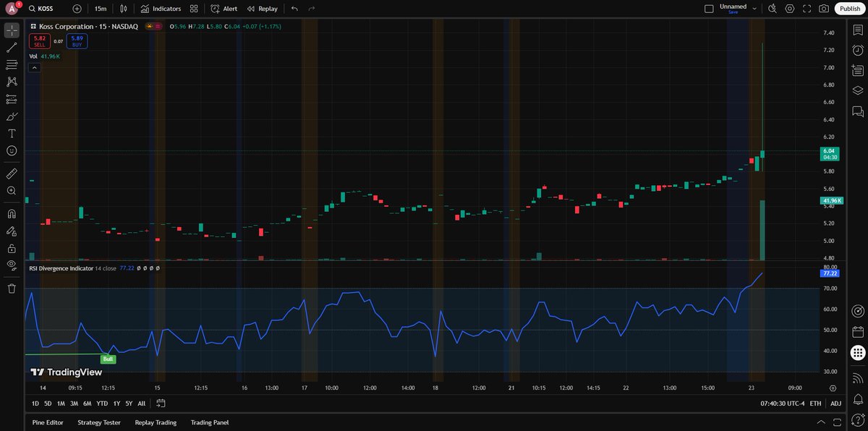Click the SELL 5.82 button
Screen dimensions: 868x431
point(39,41)
